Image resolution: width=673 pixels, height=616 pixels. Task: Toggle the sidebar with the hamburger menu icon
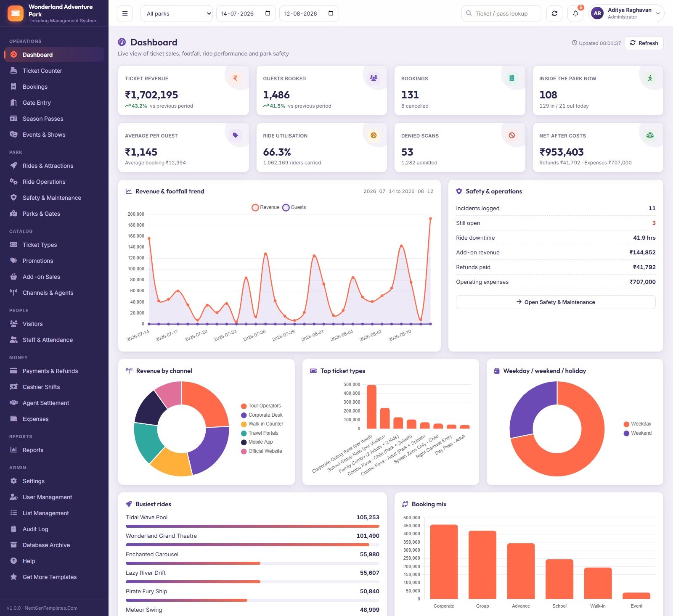click(x=125, y=13)
